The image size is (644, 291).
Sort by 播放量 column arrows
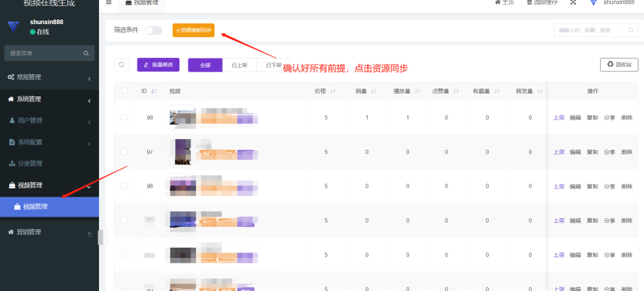coord(417,91)
